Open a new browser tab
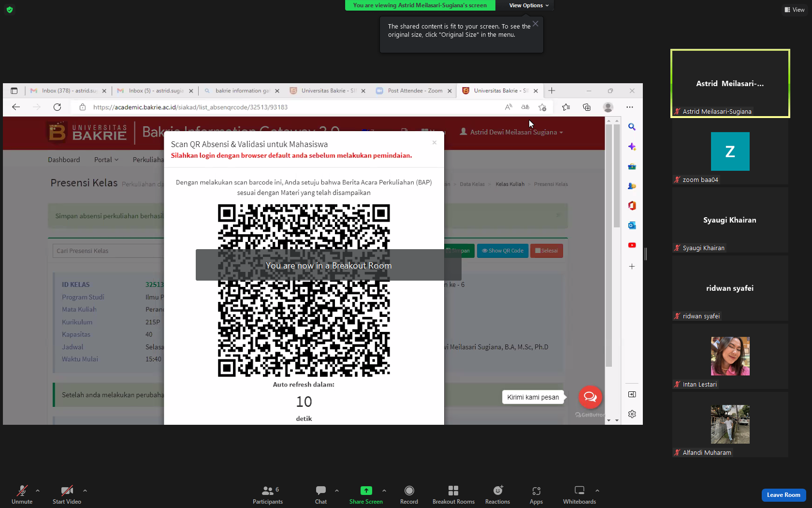812x508 pixels. tap(551, 90)
